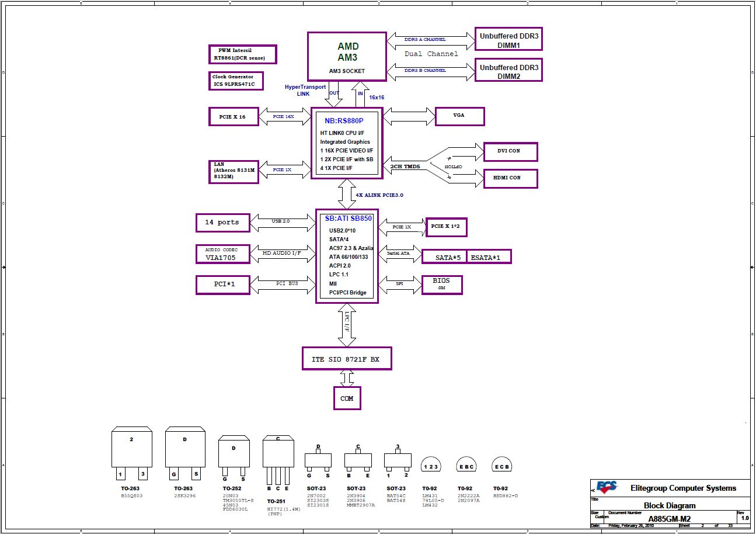This screenshot has width=756, height=534.
Task: Select the Dual Channel text
Action: 431,54
